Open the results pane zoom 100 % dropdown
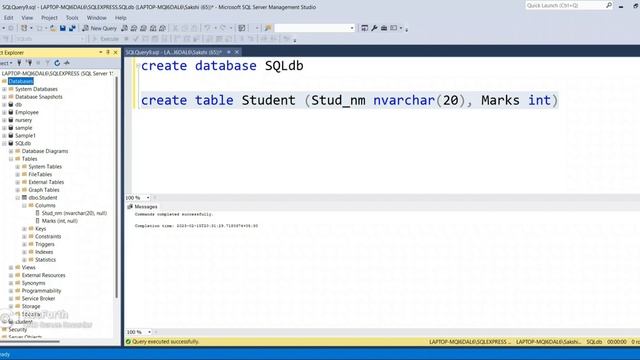 click(x=149, y=332)
